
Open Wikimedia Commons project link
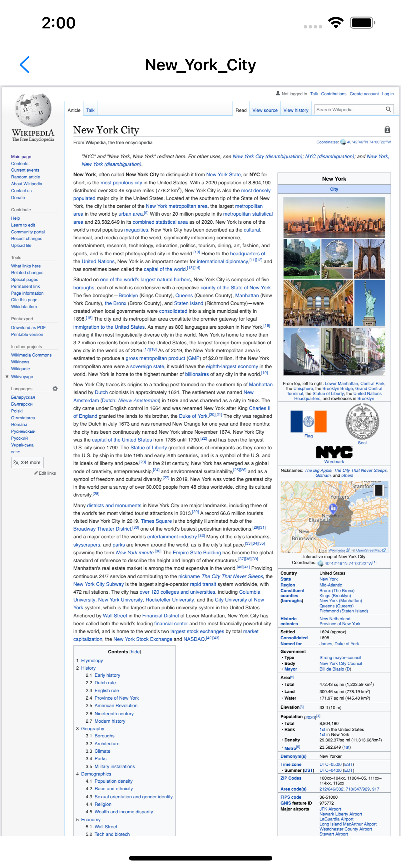coord(31,355)
